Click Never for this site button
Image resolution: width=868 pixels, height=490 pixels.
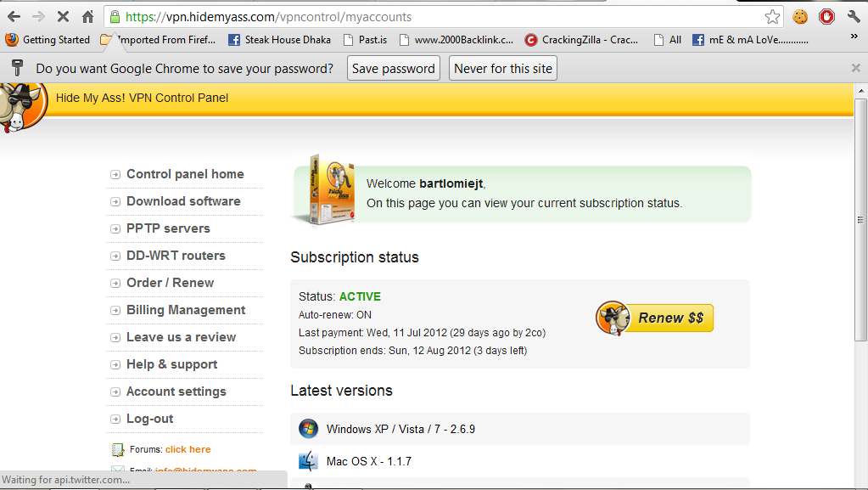pos(502,68)
